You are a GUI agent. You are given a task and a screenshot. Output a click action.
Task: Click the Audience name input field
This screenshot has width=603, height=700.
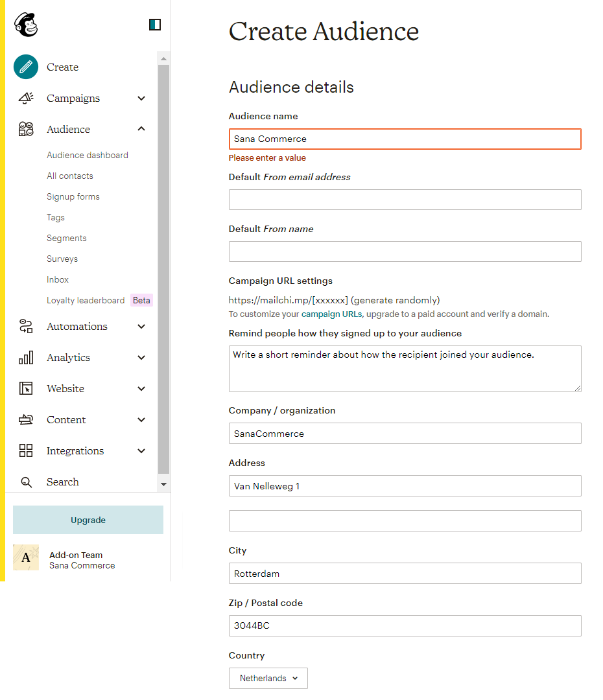pyautogui.click(x=405, y=139)
